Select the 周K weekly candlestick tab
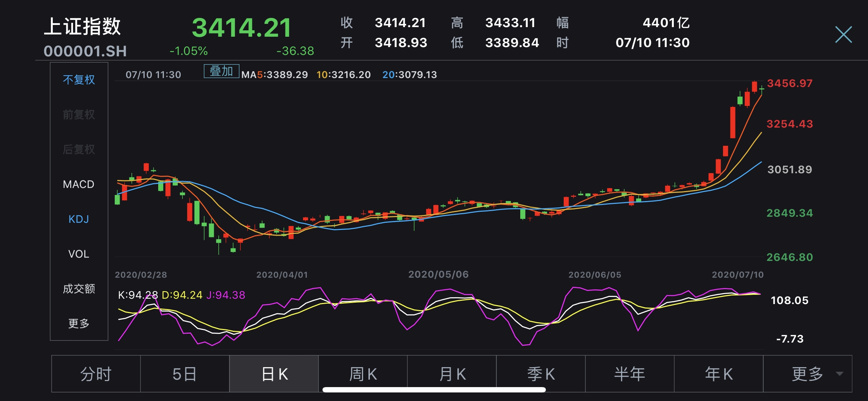The width and height of the screenshot is (868, 401). (363, 374)
